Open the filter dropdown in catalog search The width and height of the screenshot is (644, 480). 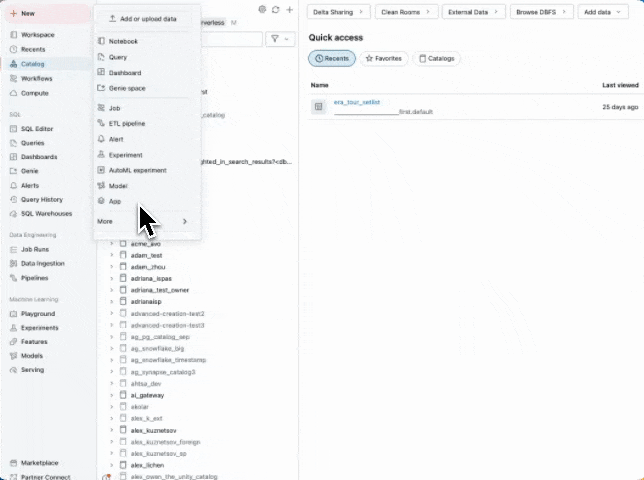coord(280,39)
